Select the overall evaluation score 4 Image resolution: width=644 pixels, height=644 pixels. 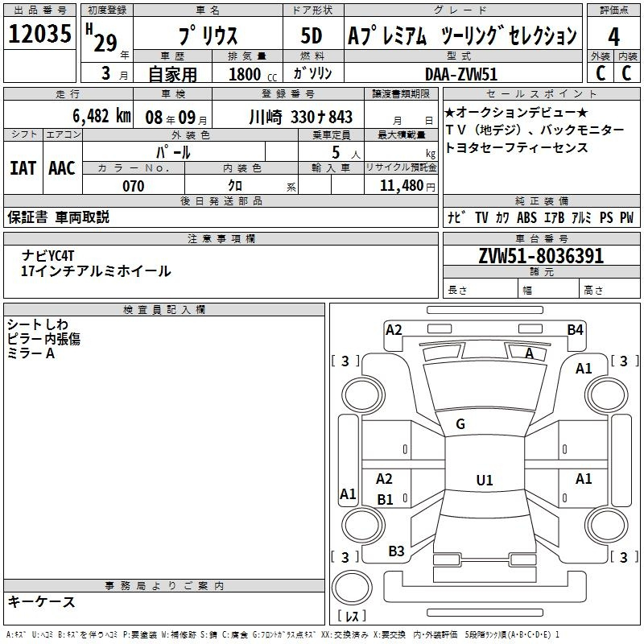coord(613,36)
